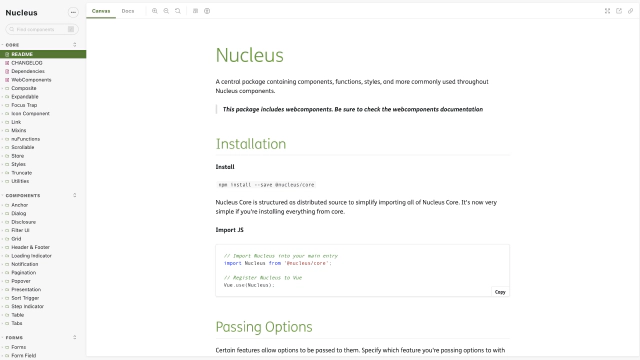Open the sidebar ellipsis menu button
The image size is (640, 360).
(73, 13)
